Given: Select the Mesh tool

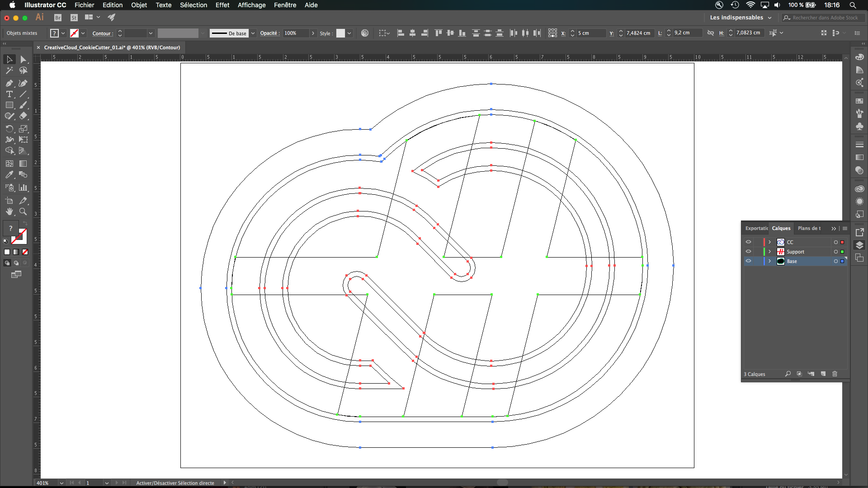Looking at the screenshot, I should [9, 164].
